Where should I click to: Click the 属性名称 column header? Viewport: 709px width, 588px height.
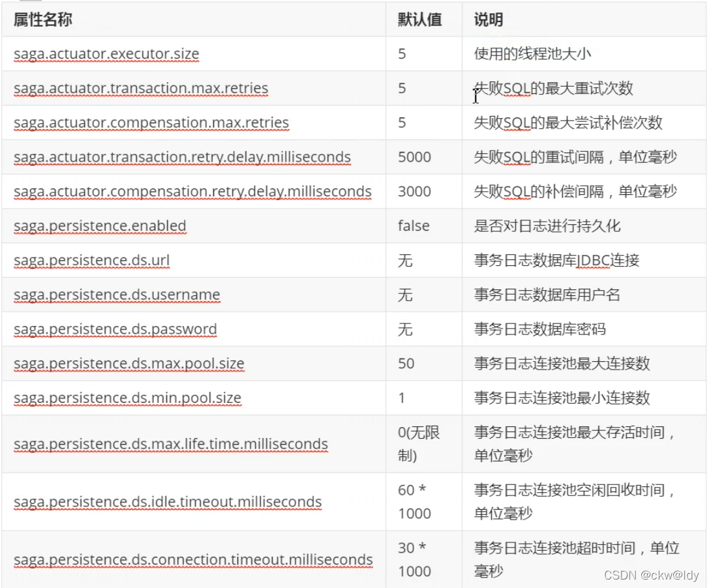point(43,20)
